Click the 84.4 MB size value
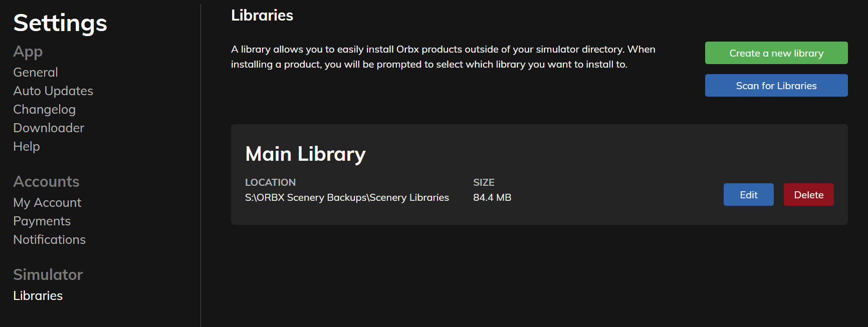 coord(492,198)
